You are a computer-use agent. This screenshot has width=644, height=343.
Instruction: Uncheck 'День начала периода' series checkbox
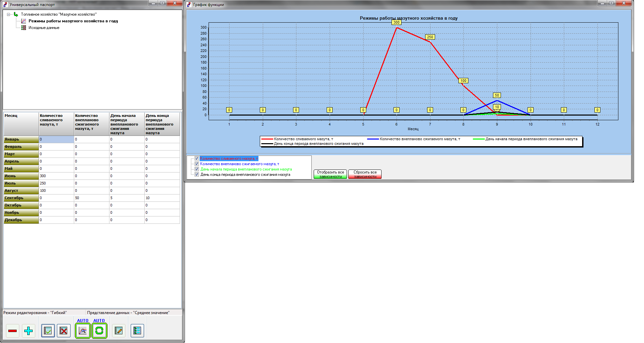[197, 169]
